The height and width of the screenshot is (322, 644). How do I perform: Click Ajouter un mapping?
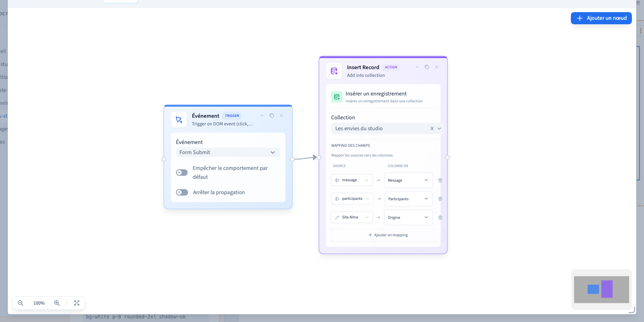[388, 235]
